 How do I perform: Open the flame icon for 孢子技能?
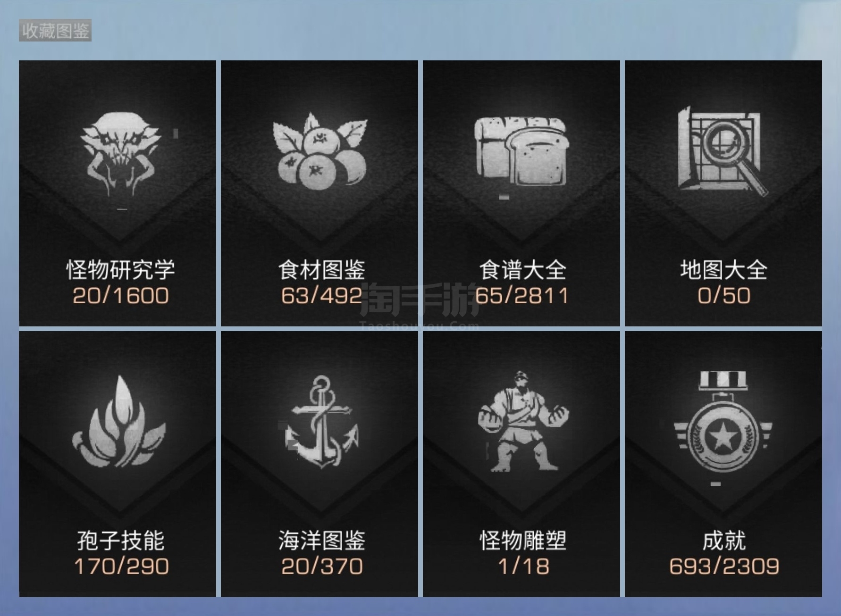(x=119, y=421)
